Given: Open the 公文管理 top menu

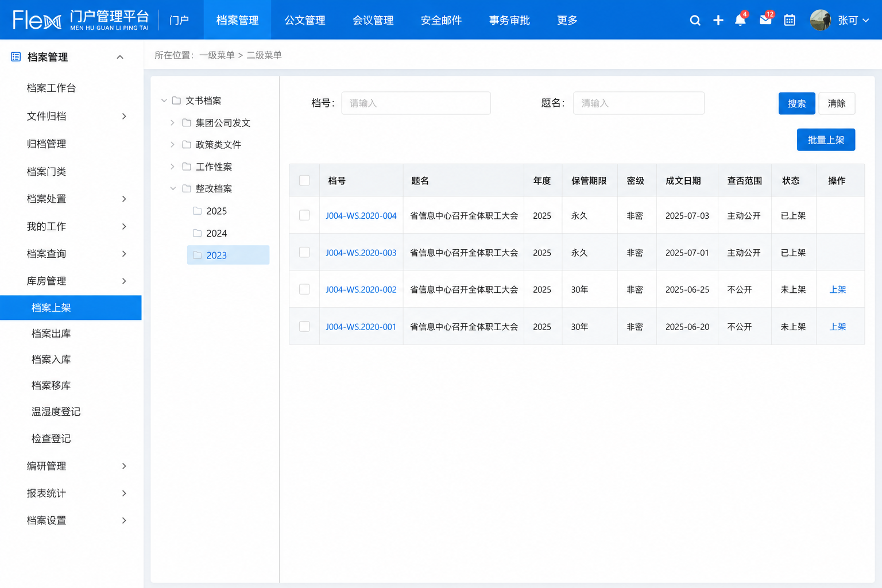Looking at the screenshot, I should 305,20.
